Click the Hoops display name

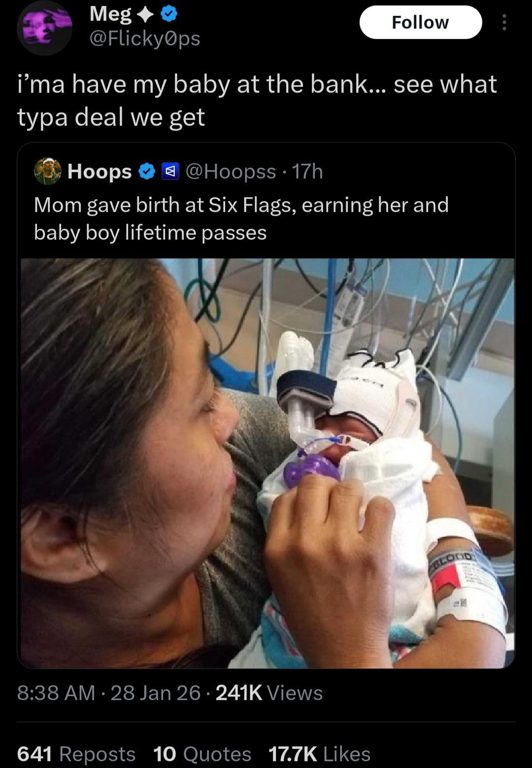100,172
